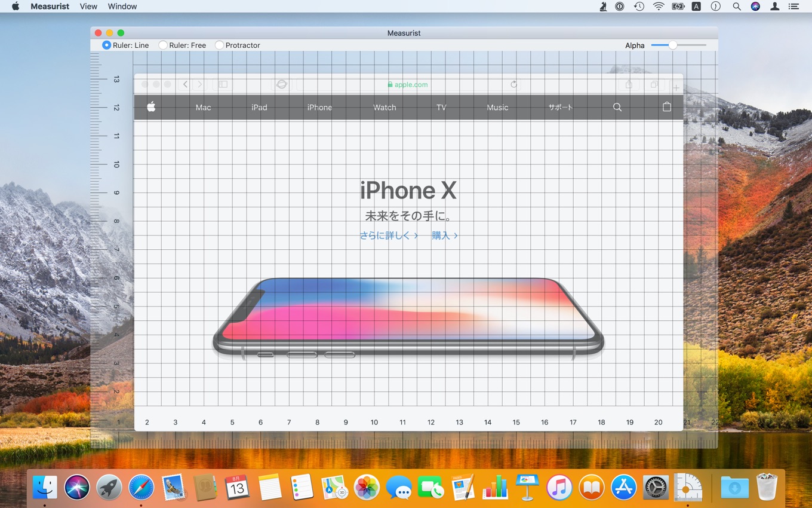Select the Ruler: Line radio button

pos(106,45)
